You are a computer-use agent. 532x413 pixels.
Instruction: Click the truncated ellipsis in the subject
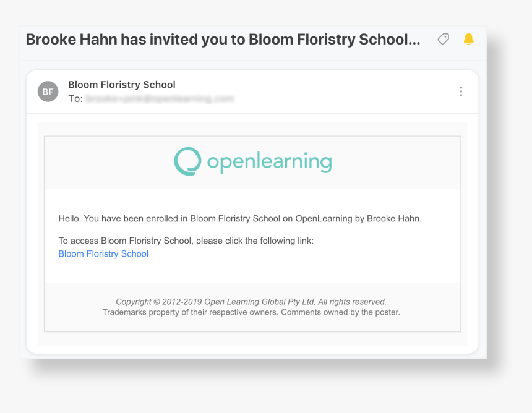coord(414,43)
